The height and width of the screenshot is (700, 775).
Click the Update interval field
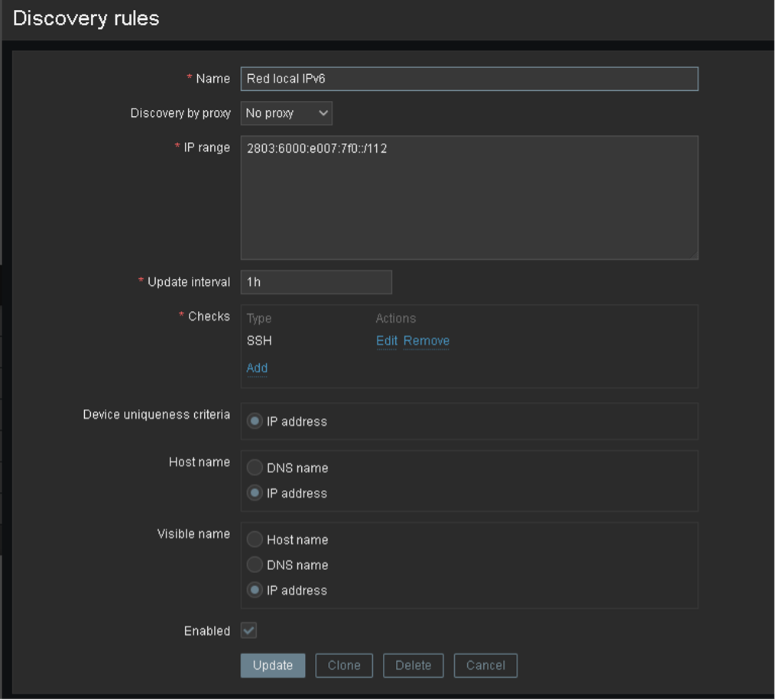(x=316, y=282)
